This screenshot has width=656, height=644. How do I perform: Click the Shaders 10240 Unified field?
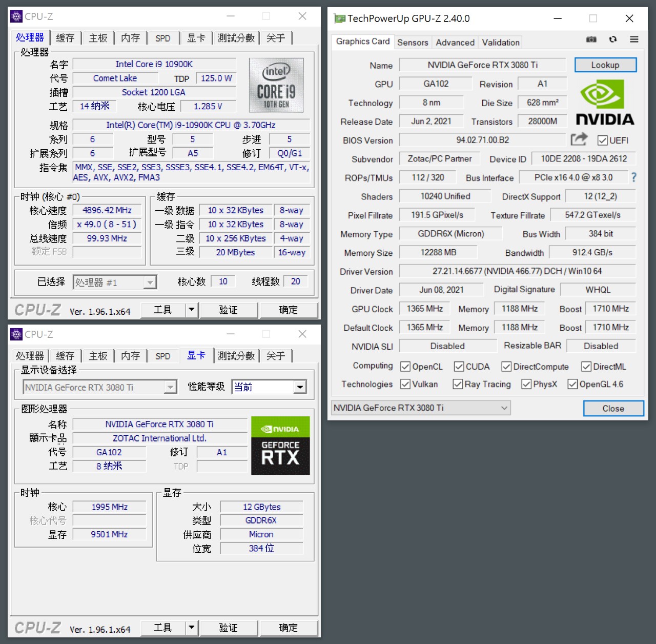click(445, 196)
